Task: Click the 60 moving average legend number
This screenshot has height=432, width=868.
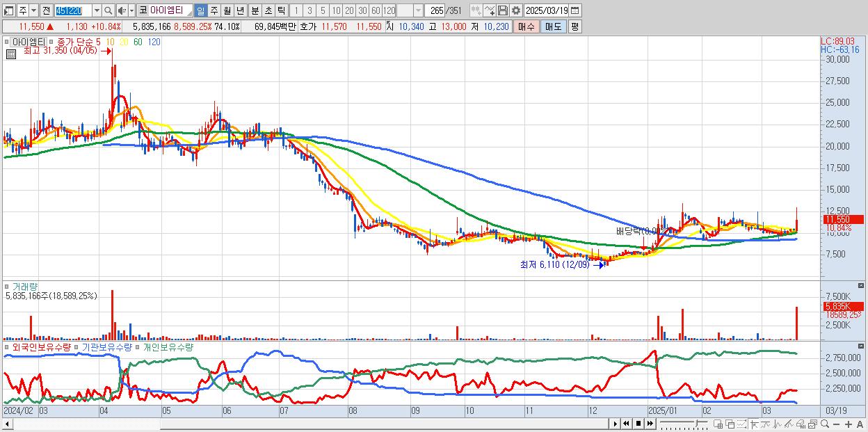Action: [138, 42]
